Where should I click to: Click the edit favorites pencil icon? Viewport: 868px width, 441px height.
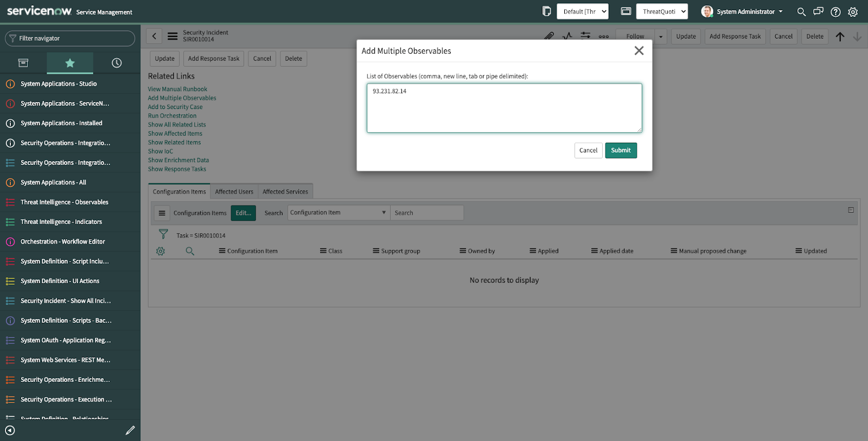point(130,430)
